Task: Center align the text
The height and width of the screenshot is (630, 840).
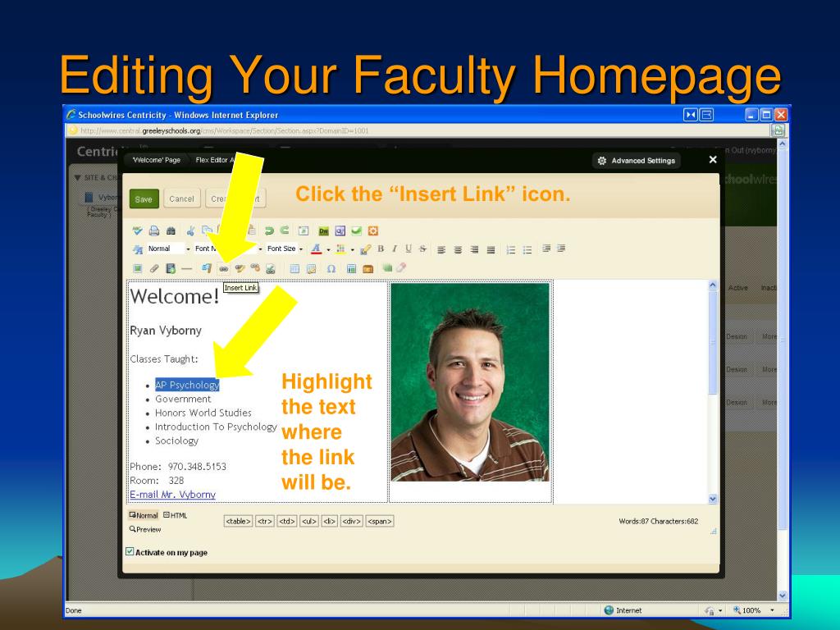Action: (x=458, y=249)
